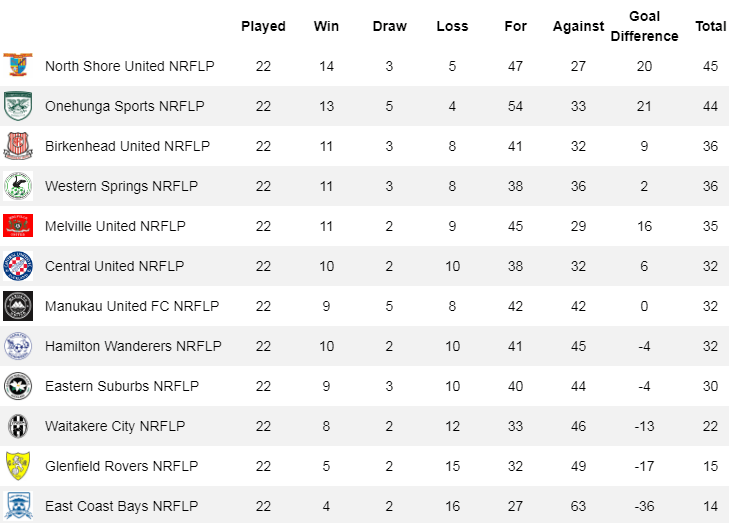Open North Shore United NRFLP team link

point(129,66)
